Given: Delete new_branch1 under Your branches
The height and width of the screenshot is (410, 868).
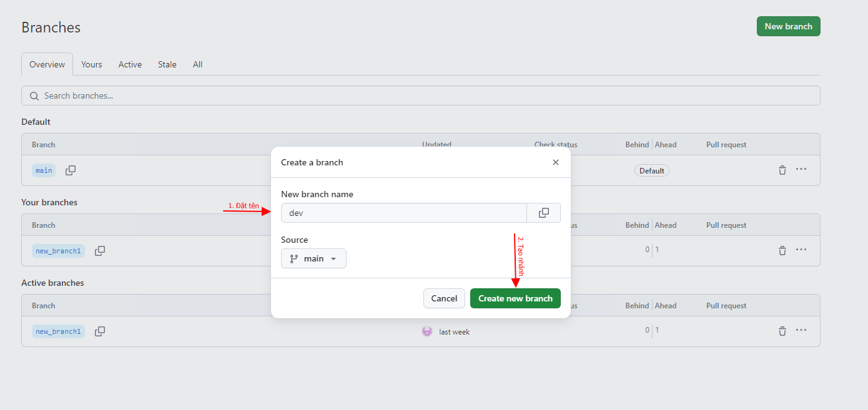Looking at the screenshot, I should (x=782, y=251).
